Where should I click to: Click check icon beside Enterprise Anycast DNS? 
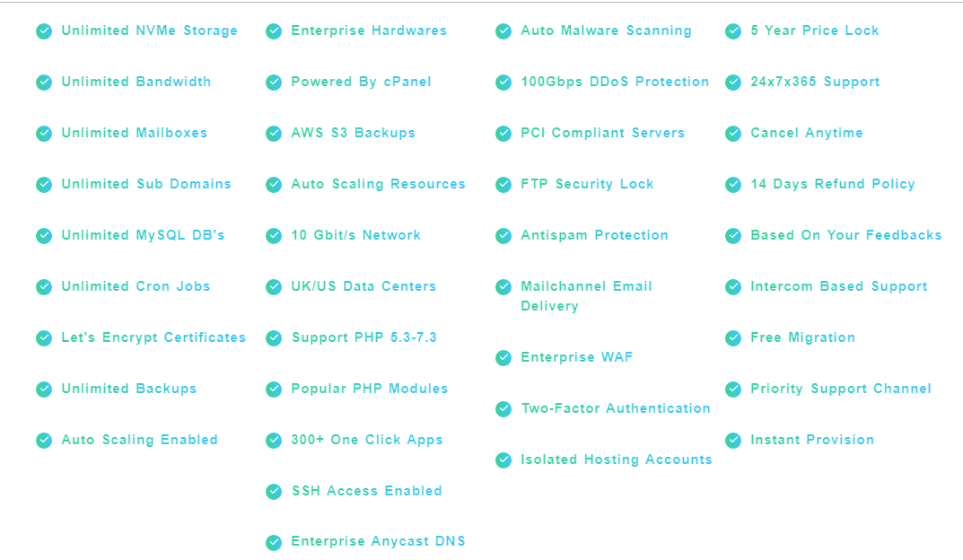tap(274, 542)
